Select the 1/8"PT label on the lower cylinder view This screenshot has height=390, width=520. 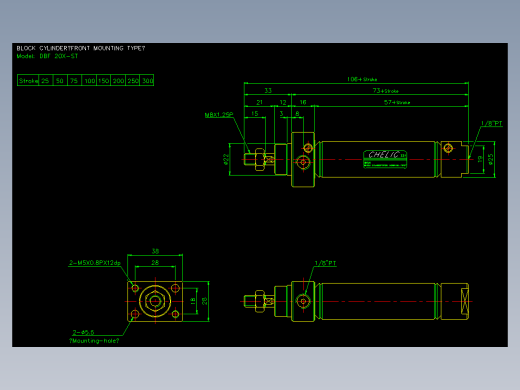coord(325,263)
